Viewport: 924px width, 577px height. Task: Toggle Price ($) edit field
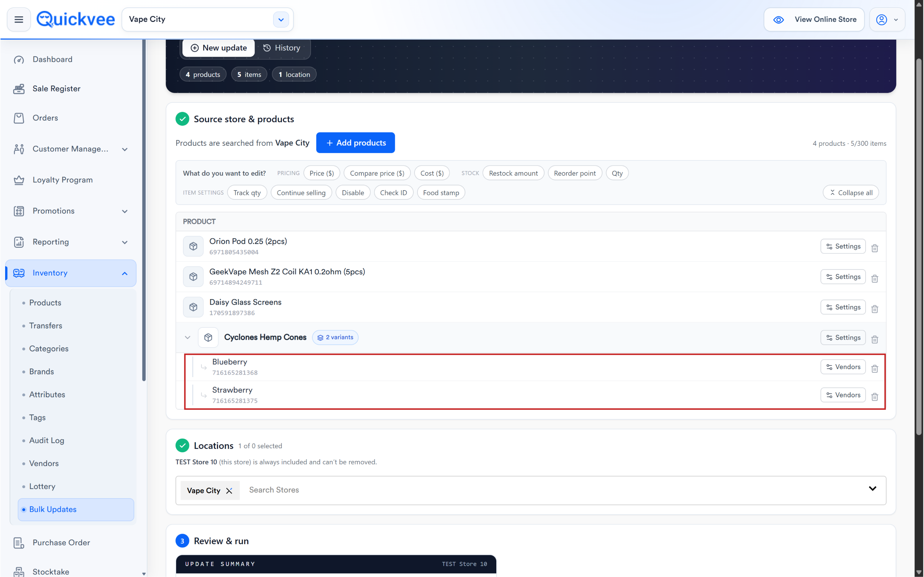coord(321,173)
